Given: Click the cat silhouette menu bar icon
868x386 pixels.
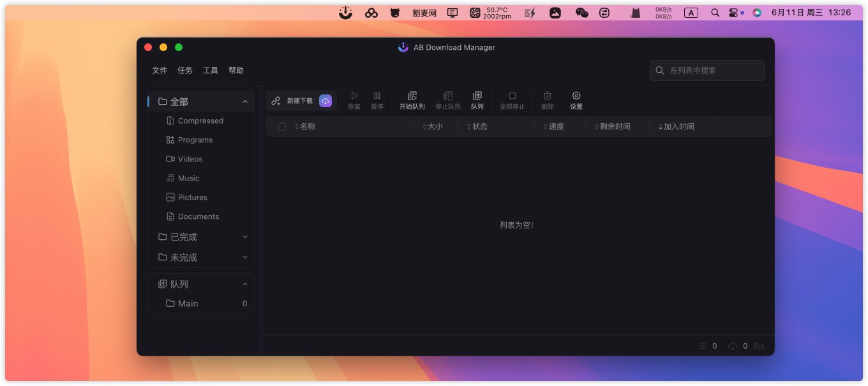Looking at the screenshot, I should click(635, 12).
